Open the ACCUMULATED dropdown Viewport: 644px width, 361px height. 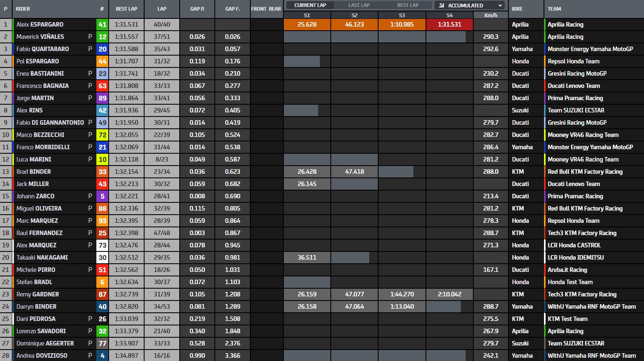[470, 5]
